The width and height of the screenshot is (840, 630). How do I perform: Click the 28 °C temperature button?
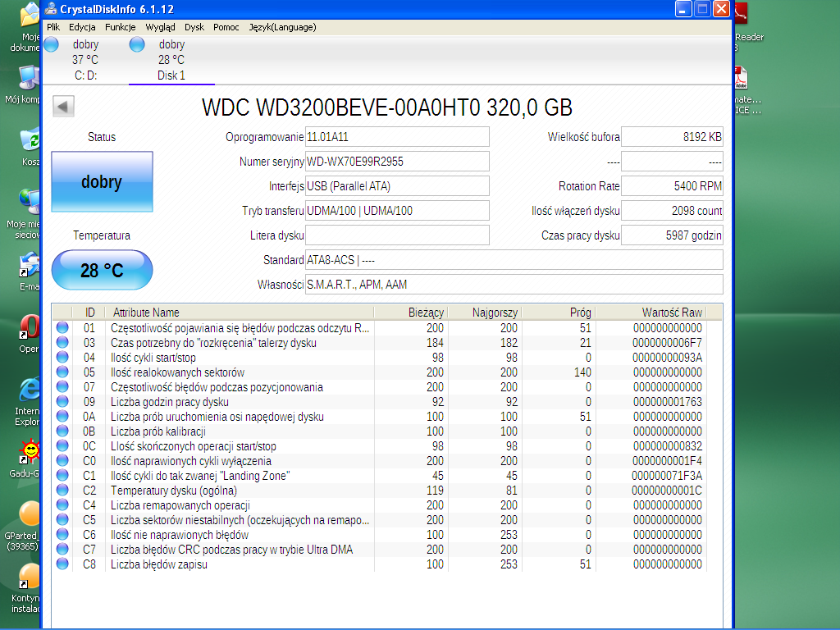[102, 270]
